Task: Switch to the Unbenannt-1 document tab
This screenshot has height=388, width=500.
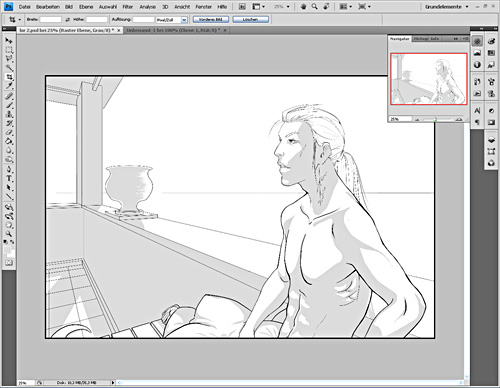Action: [x=173, y=30]
